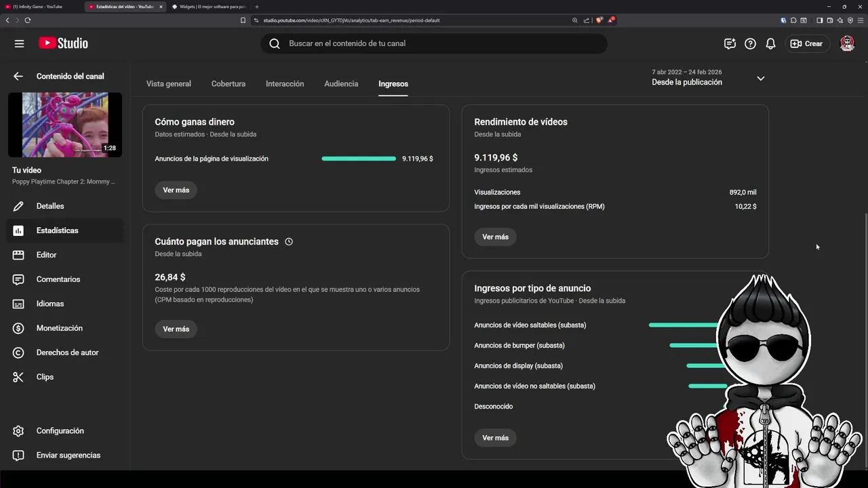Image resolution: width=868 pixels, height=488 pixels.
Task: Click the Anuncios de vídeo saltables bar
Action: (685, 325)
